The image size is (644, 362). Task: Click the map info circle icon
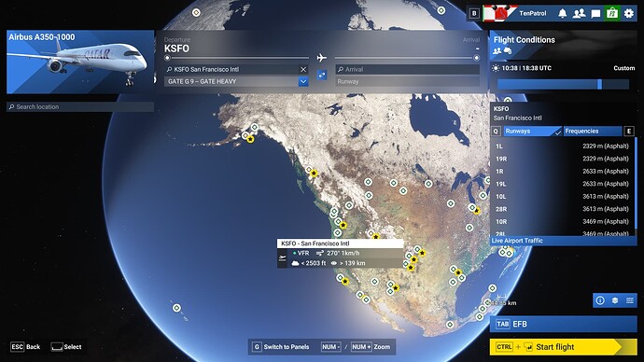pos(600,300)
